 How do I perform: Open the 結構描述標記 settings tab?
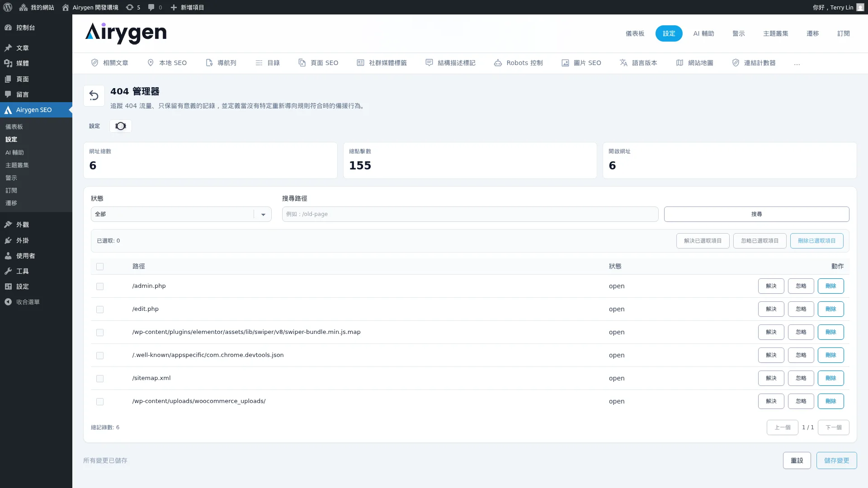click(451, 63)
